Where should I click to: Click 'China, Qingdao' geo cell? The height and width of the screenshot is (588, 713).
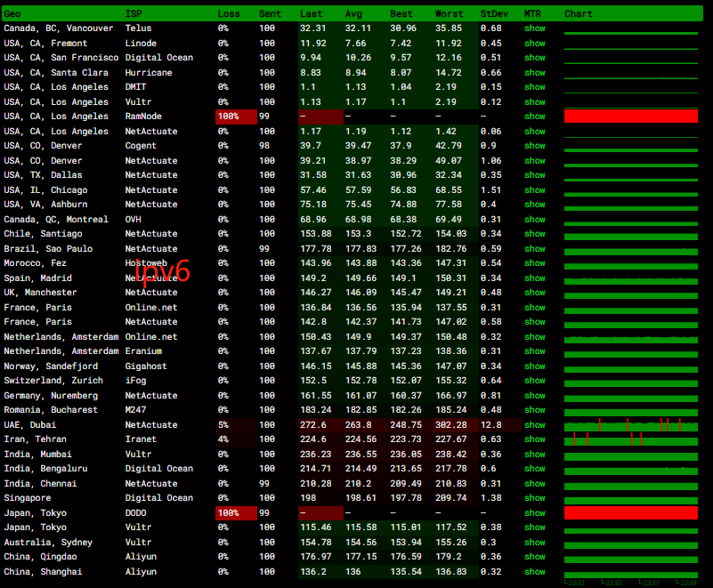tap(40, 557)
